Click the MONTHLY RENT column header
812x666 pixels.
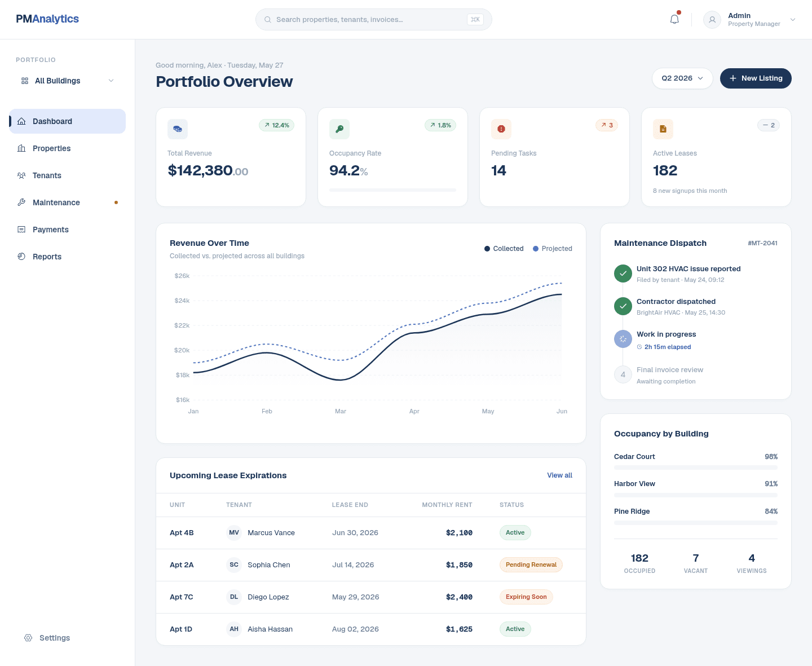tap(447, 505)
